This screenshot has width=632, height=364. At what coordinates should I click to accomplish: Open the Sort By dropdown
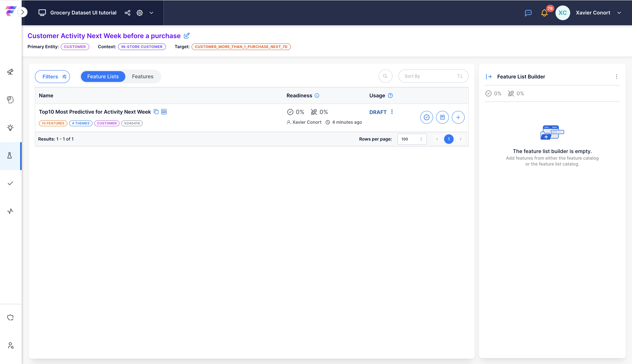coord(433,76)
